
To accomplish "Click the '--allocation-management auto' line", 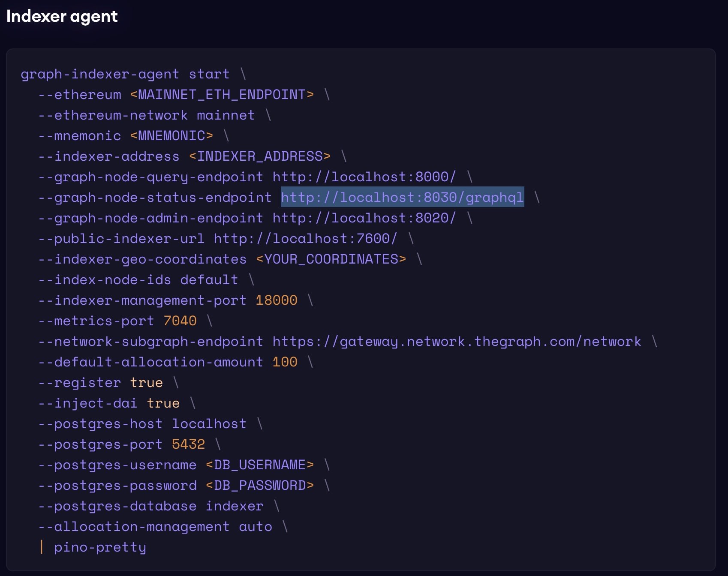I will (x=155, y=526).
